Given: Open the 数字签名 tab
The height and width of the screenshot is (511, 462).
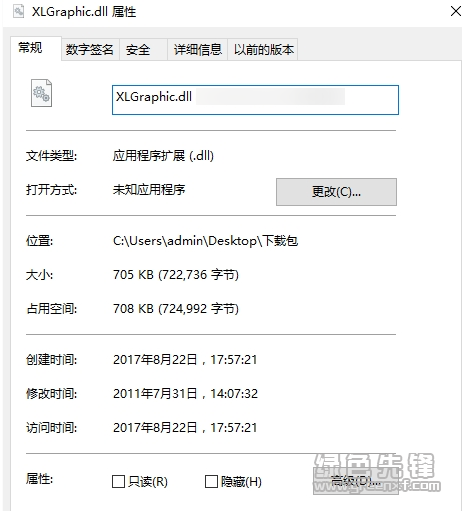Looking at the screenshot, I should [x=90, y=50].
